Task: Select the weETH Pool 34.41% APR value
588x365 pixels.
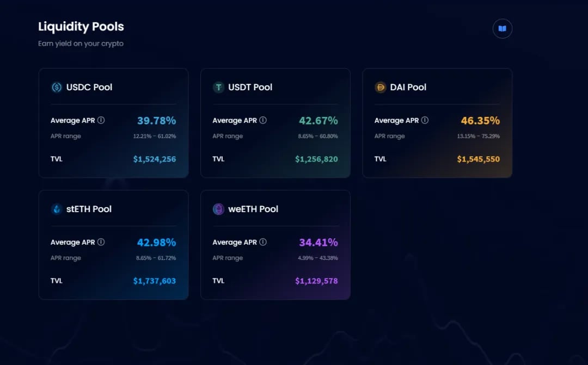Action: tap(318, 243)
